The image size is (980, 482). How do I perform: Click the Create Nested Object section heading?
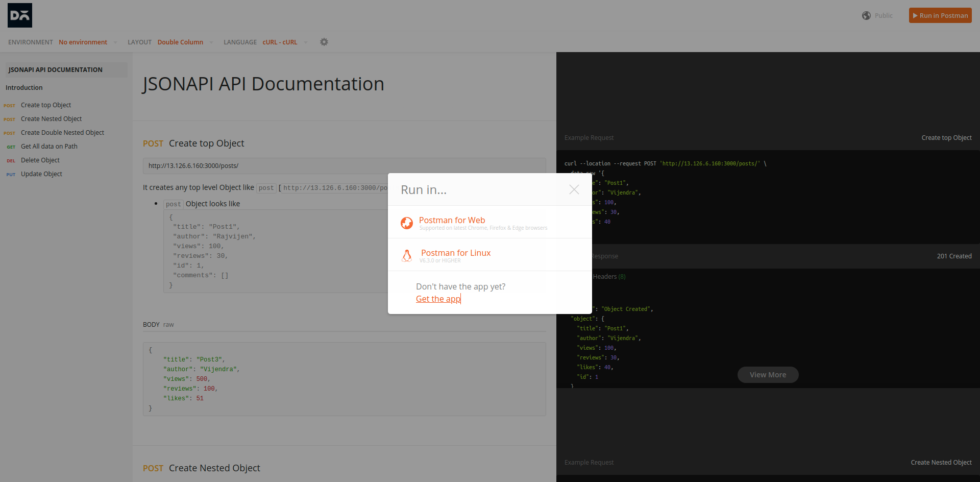point(214,468)
